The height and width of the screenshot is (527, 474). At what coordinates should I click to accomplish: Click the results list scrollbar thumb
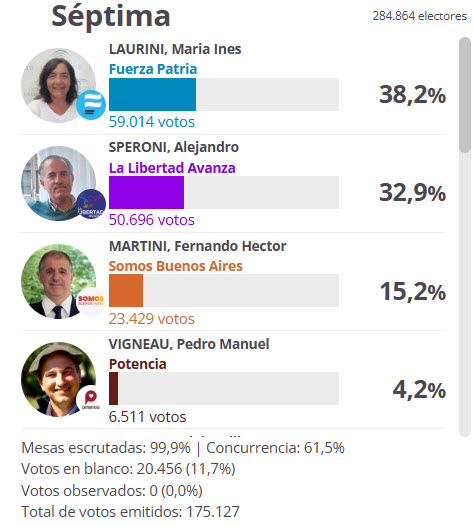tap(465, 95)
